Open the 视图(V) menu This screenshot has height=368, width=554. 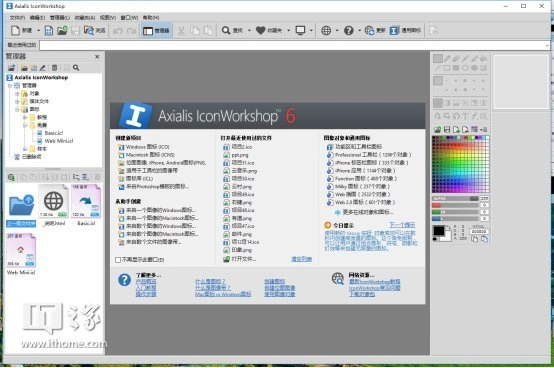point(108,17)
